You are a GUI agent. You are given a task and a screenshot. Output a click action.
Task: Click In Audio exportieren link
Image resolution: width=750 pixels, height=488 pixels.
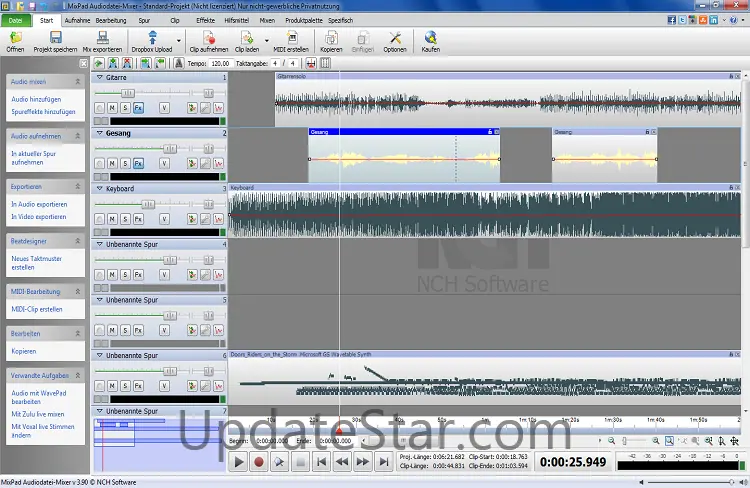[x=39, y=204]
